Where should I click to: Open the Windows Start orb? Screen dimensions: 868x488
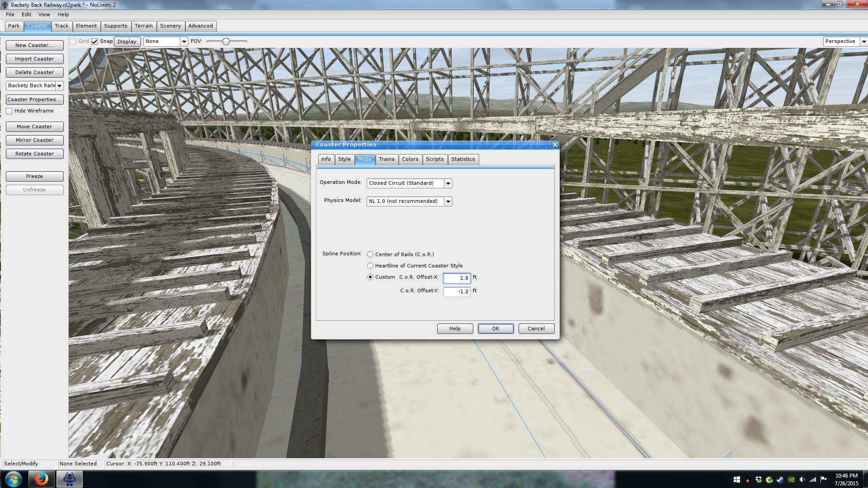pos(13,479)
